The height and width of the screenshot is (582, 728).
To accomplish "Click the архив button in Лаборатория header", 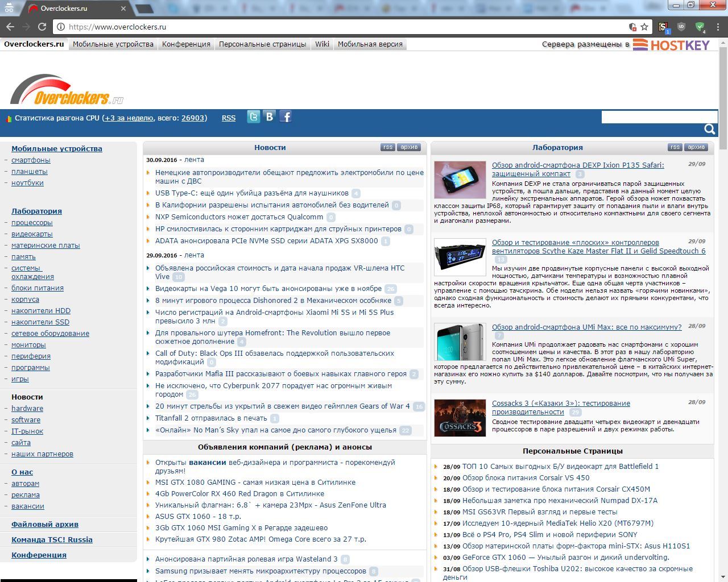I will 696,147.
